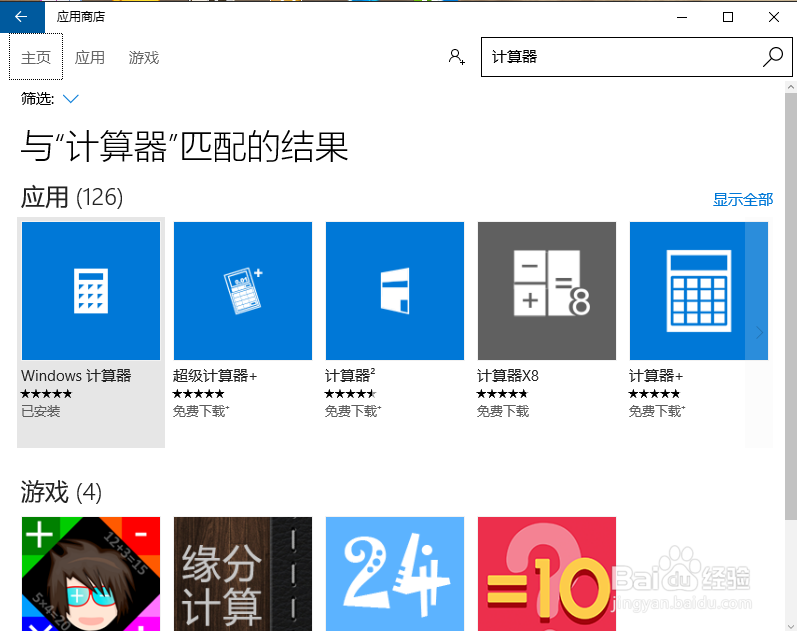The width and height of the screenshot is (797, 631).
Task: Open the =10 game tile
Action: [x=547, y=574]
